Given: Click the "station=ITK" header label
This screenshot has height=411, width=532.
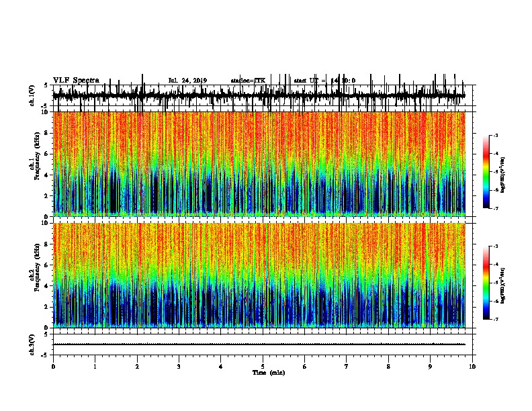Looking at the screenshot, I should pyautogui.click(x=248, y=81).
